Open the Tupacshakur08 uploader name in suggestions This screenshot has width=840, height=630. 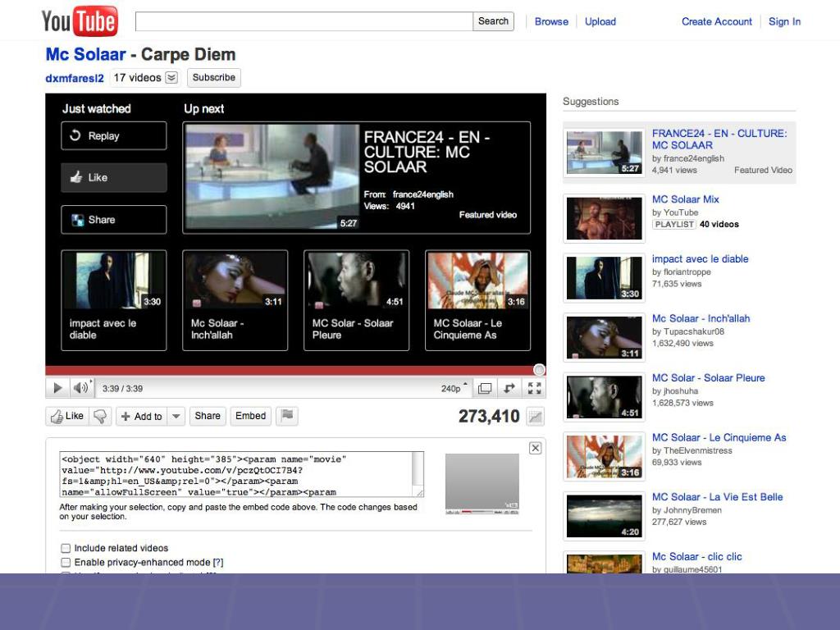(694, 331)
